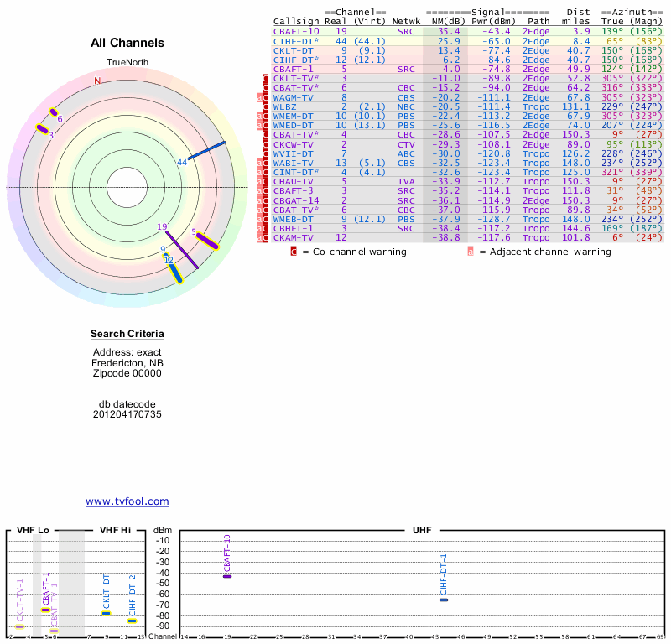Select the CKLT-DT bar in the VHF Hi chart
671x644 pixels.
point(106,613)
